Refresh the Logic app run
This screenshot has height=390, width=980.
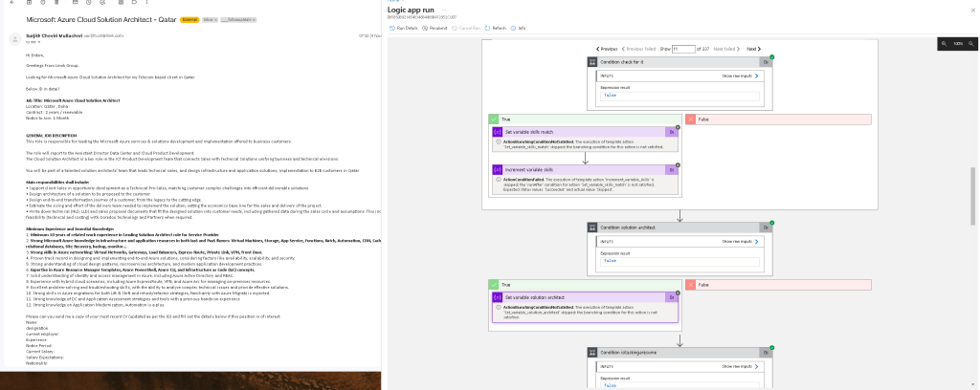tap(496, 28)
